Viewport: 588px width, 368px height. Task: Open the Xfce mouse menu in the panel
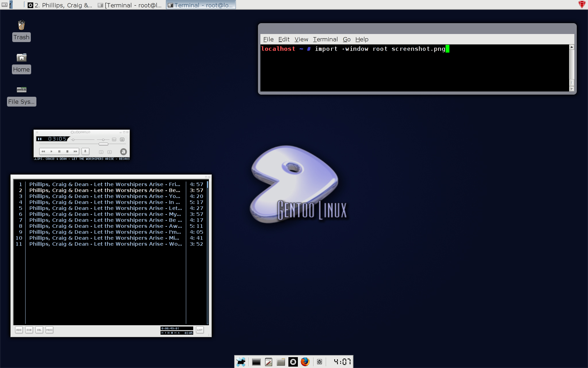click(241, 362)
